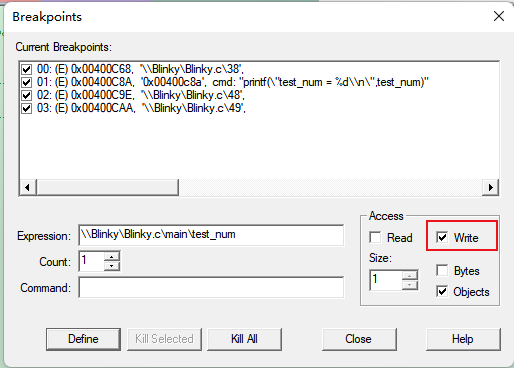Click into the Expression input field
Image resolution: width=514 pixels, height=368 pixels.
pos(211,235)
